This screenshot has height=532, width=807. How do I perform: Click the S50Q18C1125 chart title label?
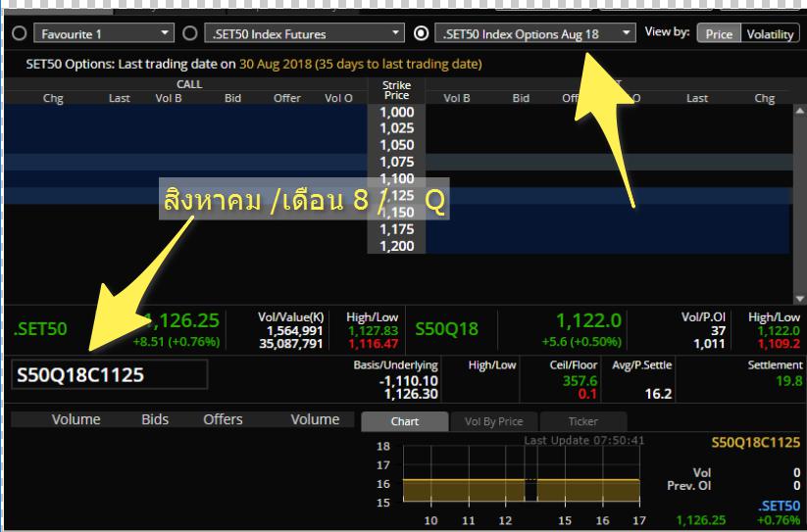tap(756, 443)
